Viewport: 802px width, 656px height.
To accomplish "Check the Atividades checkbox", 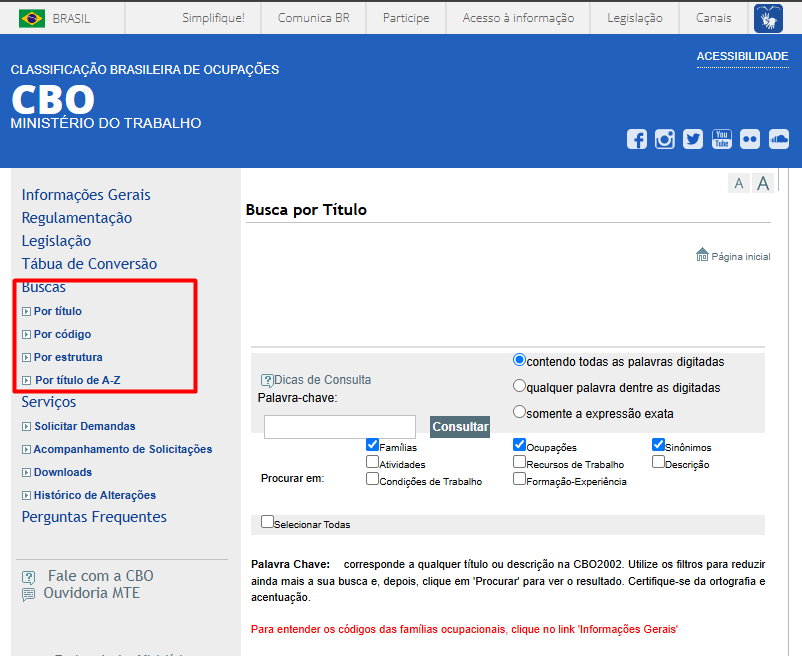I will click(x=372, y=462).
